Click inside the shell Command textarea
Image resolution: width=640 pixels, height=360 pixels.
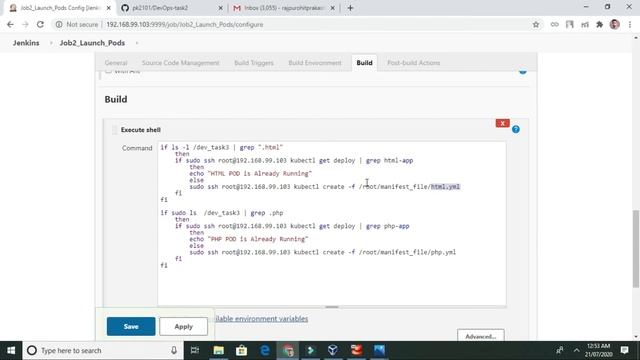[x=332, y=223]
